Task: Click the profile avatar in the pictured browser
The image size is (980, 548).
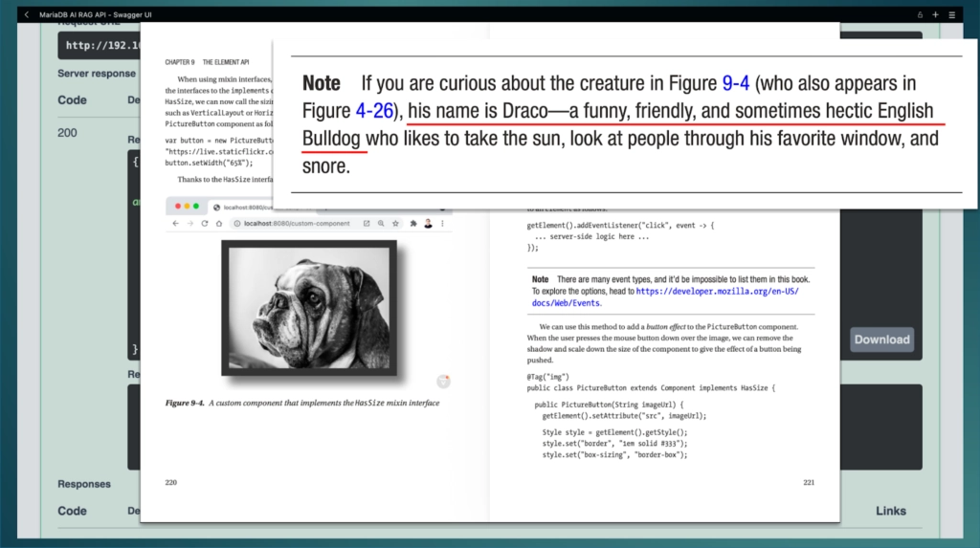Action: [x=428, y=223]
